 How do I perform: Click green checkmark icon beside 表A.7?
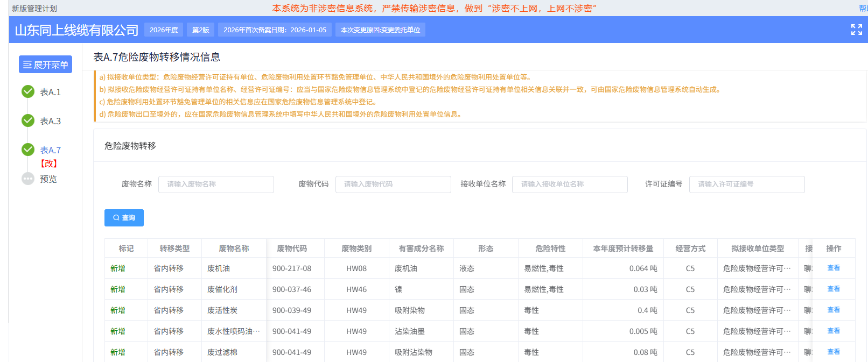[28, 150]
